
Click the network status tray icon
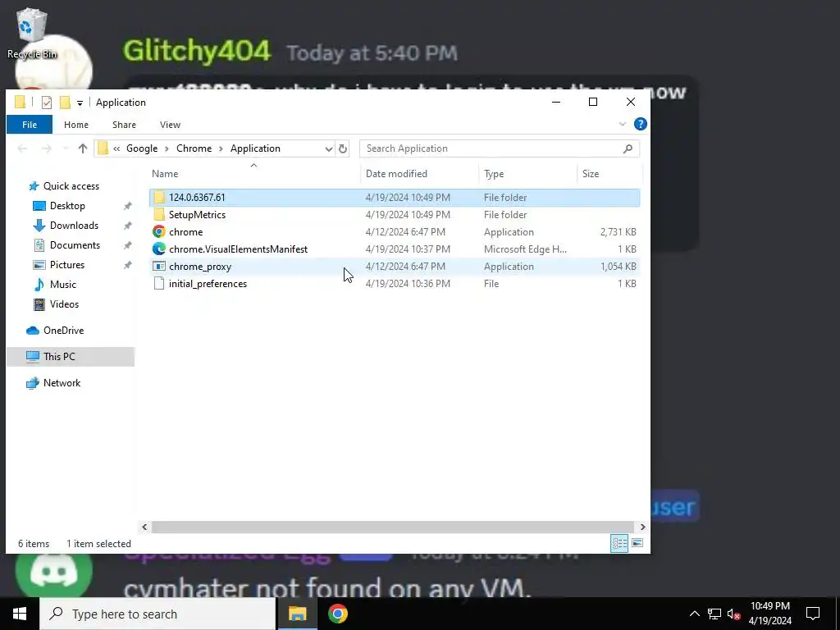[x=714, y=614]
